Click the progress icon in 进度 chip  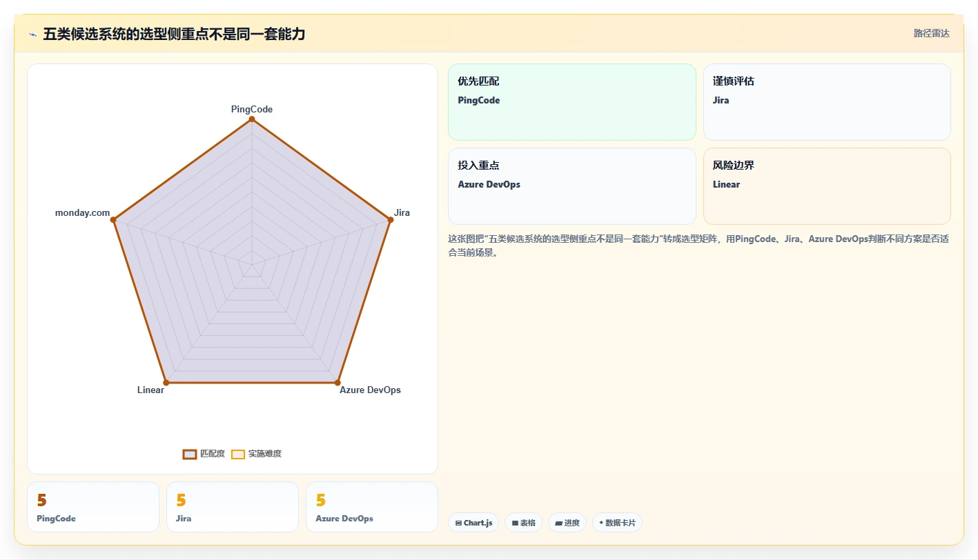pos(558,523)
